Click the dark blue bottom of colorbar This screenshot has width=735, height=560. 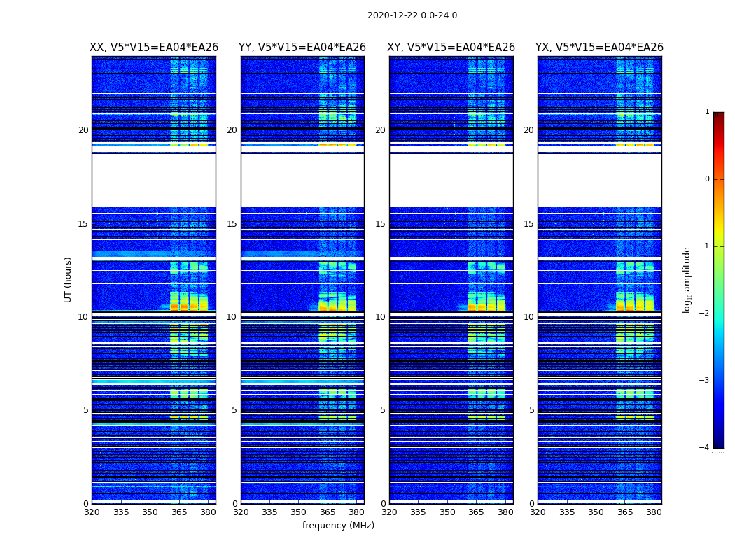point(718,441)
